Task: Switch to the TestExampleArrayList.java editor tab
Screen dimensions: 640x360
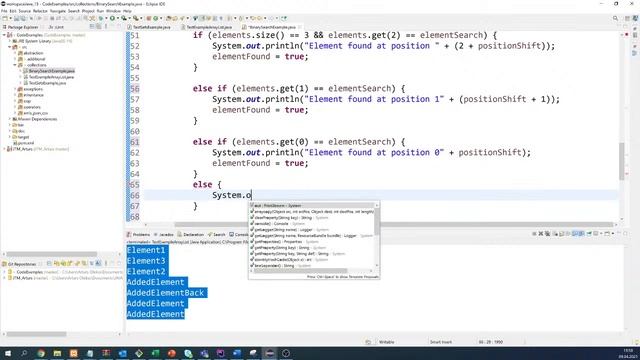Action: point(209,27)
